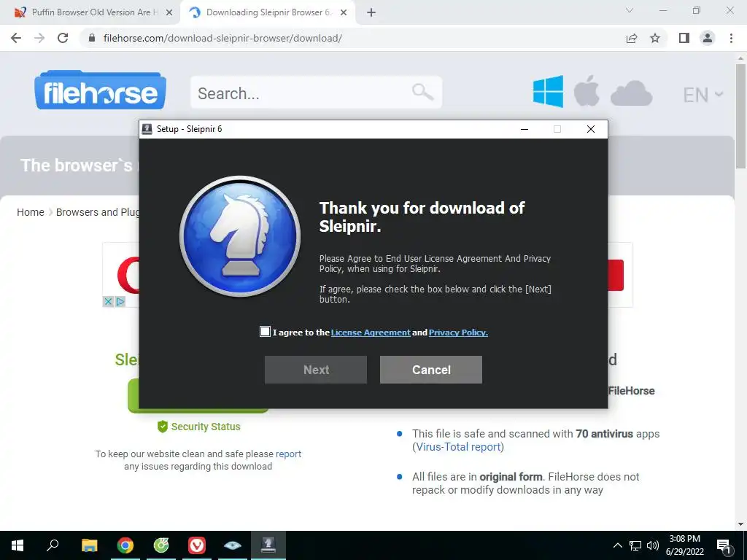Go back in Chrome history
The height and width of the screenshot is (560, 747).
[16, 38]
